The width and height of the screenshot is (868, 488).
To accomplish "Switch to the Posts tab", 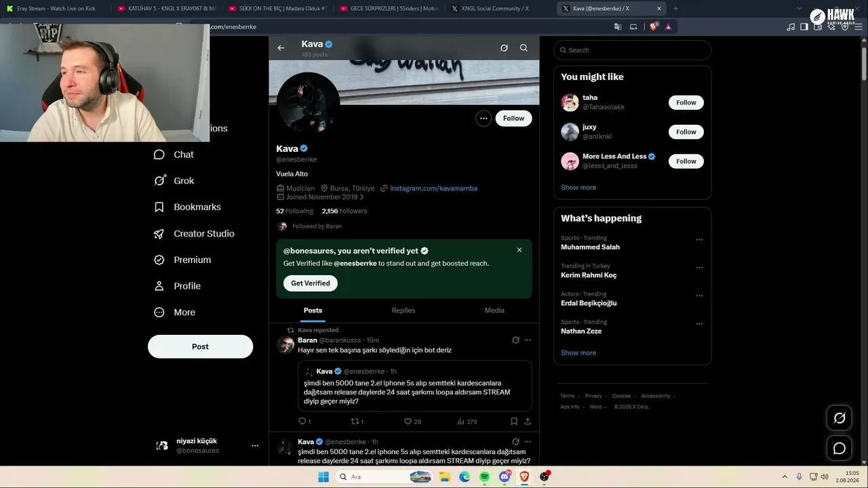I will click(313, 310).
